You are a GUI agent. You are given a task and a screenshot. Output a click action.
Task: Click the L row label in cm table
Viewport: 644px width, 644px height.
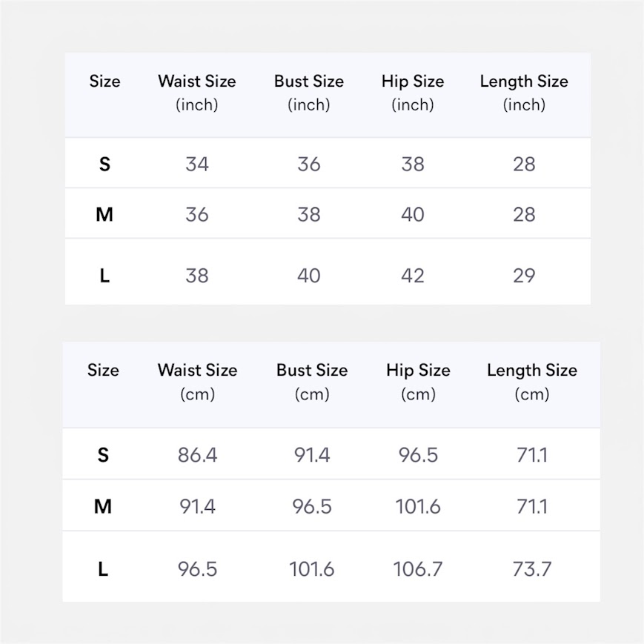point(103,569)
